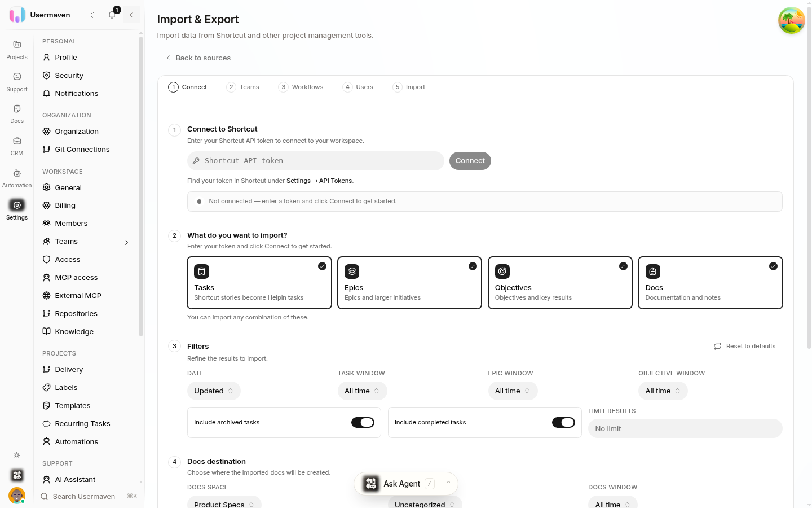Open Docs in the left rail

point(17,113)
